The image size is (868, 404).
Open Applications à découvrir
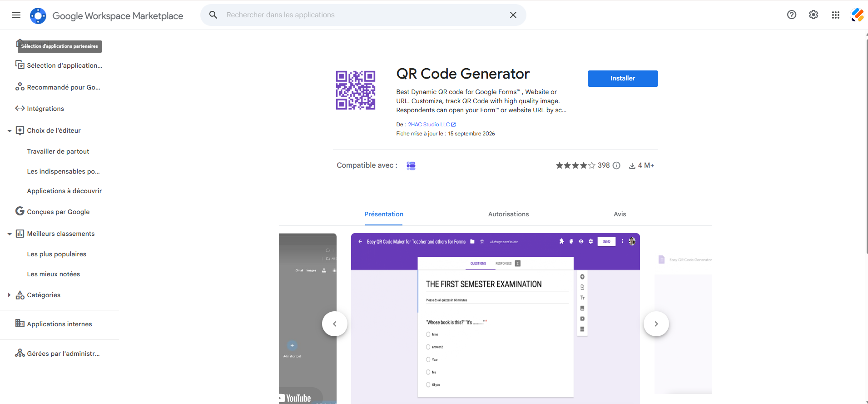[x=64, y=191]
